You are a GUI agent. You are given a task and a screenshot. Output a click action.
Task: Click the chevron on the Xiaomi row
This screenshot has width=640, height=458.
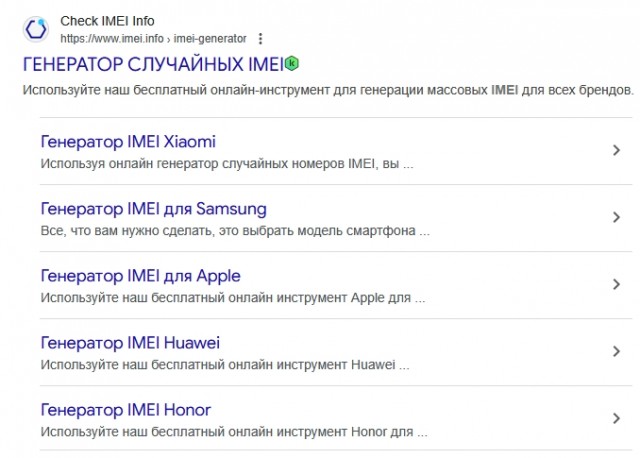click(616, 150)
